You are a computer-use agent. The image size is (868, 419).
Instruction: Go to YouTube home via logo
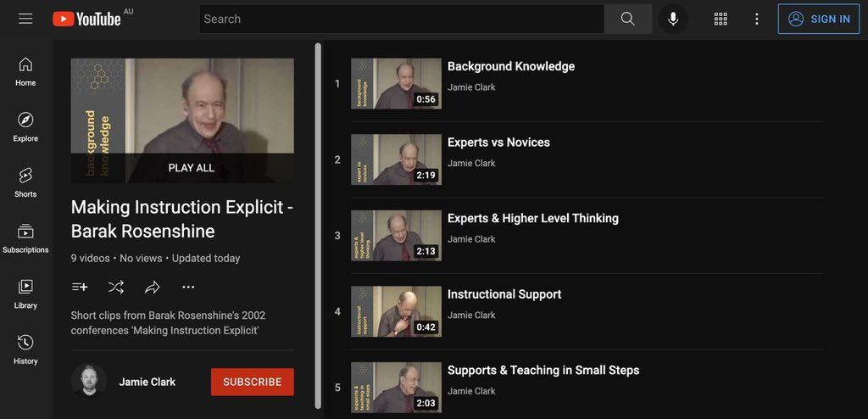pyautogui.click(x=87, y=19)
